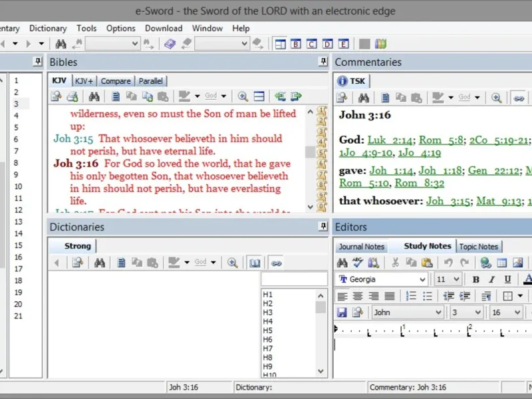Viewport: 532px width, 399px height.
Task: Toggle the Dictionaries link-sync button
Action: pos(276,263)
